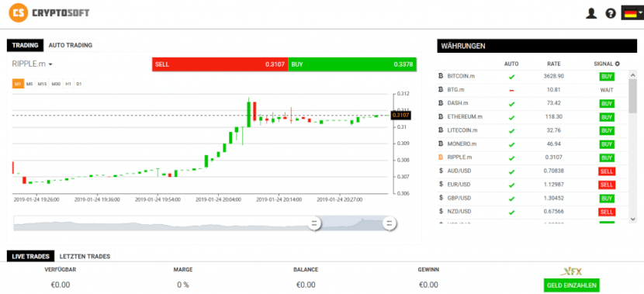Click the dollar icon beside EUR/USD
Viewport: 644px width, 294px height.
click(441, 185)
